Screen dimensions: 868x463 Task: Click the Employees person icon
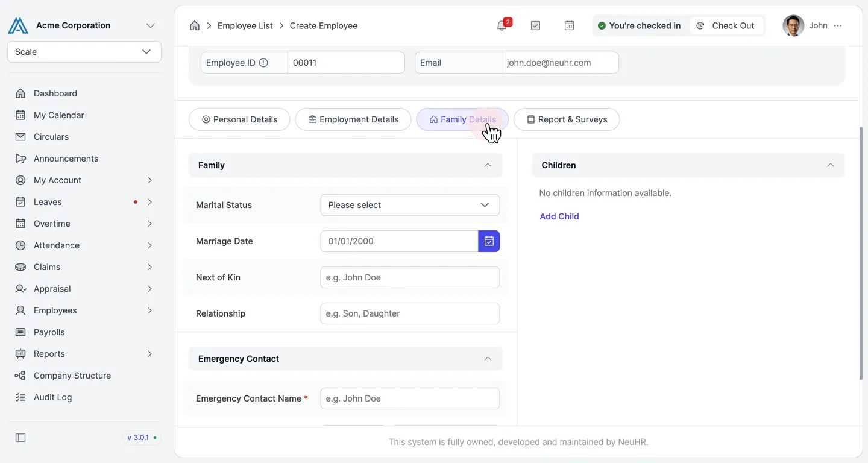(x=20, y=310)
